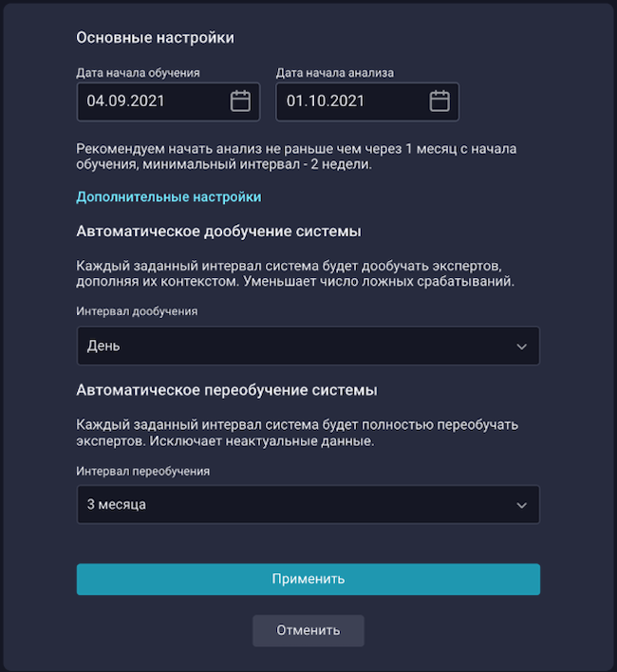617x672 pixels.
Task: Open calendar picker for analysis start date
Action: click(439, 101)
